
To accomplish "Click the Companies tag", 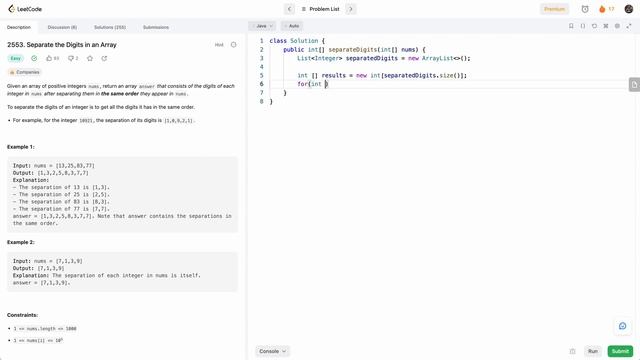I will pos(24,72).
